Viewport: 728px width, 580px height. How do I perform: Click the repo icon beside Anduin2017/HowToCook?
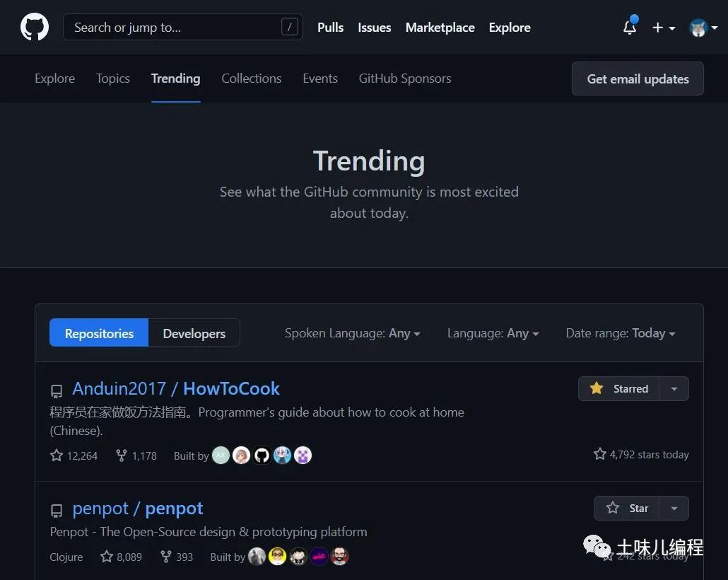[56, 391]
